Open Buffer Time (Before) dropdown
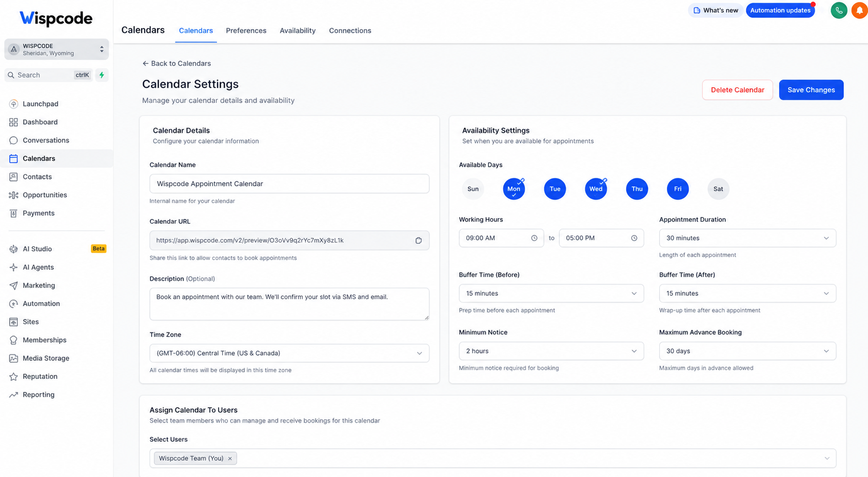868x477 pixels. point(551,293)
